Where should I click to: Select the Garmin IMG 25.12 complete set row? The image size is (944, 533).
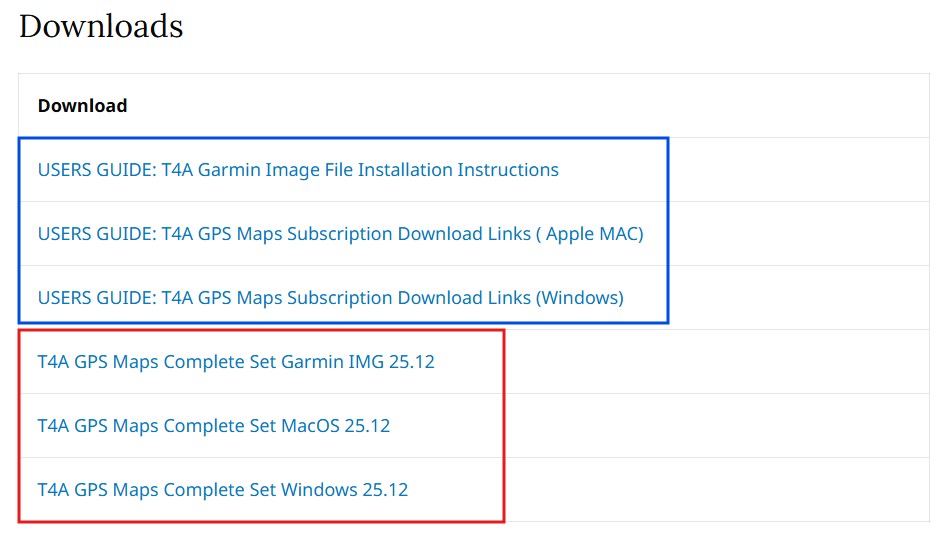[x=236, y=362]
